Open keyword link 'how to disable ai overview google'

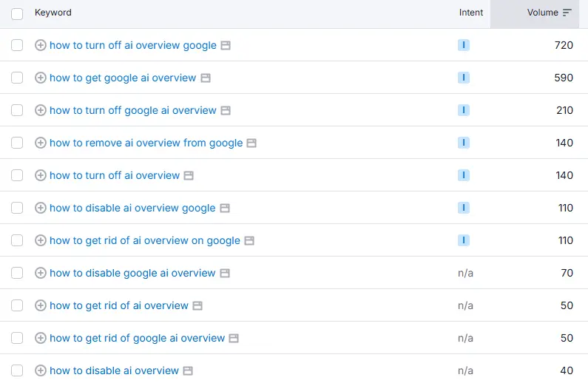coord(132,209)
